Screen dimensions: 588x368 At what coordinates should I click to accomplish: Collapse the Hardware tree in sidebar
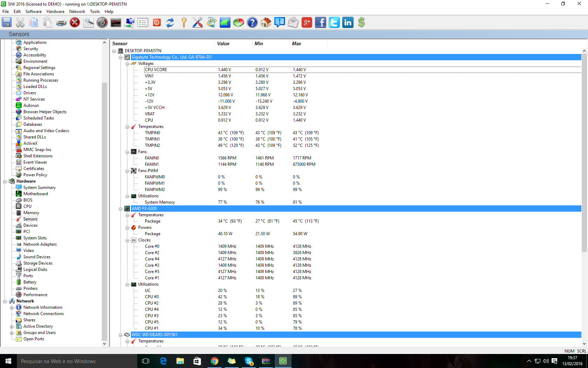click(x=5, y=182)
